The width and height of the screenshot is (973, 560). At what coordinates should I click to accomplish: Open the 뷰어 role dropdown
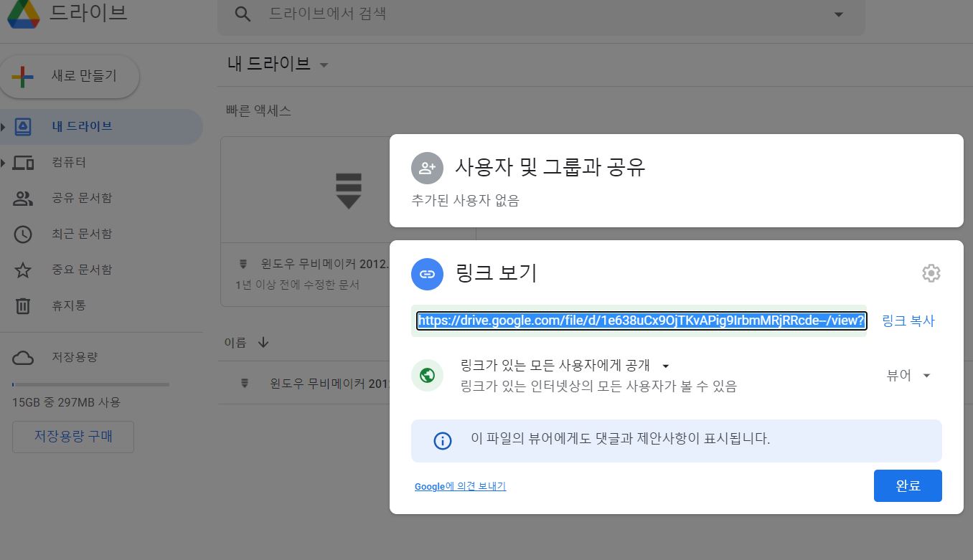(908, 376)
